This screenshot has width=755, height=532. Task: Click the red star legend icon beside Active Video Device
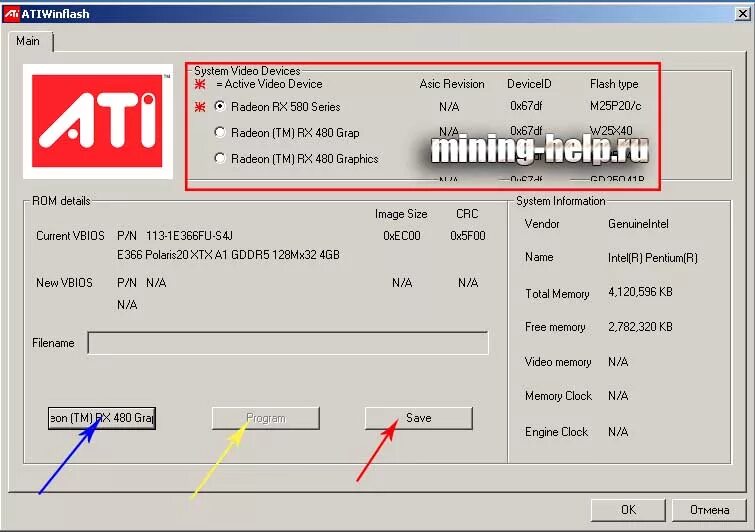pyautogui.click(x=200, y=84)
